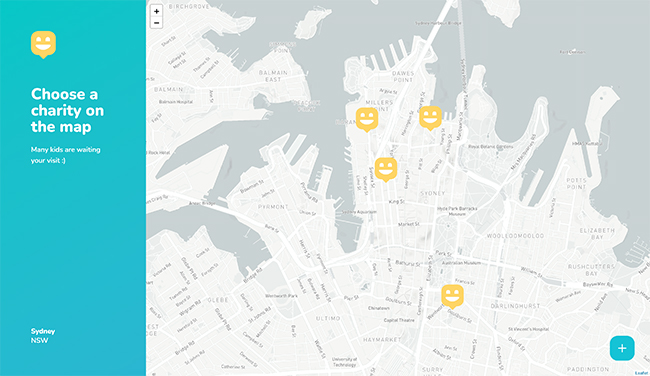650x376 pixels.
Task: Zoom out with the map minus control
Action: pos(156,23)
